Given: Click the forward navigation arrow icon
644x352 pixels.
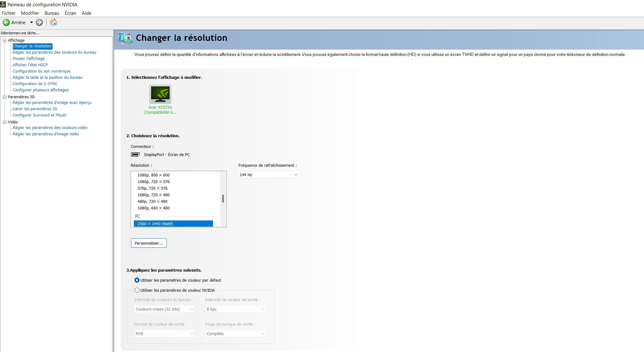Looking at the screenshot, I should pyautogui.click(x=39, y=22).
